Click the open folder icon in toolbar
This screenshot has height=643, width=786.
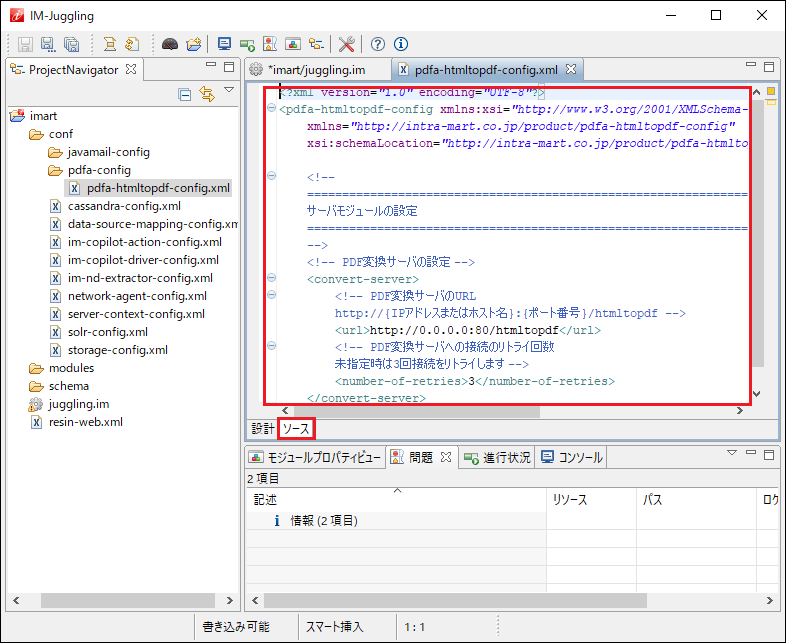click(x=193, y=44)
